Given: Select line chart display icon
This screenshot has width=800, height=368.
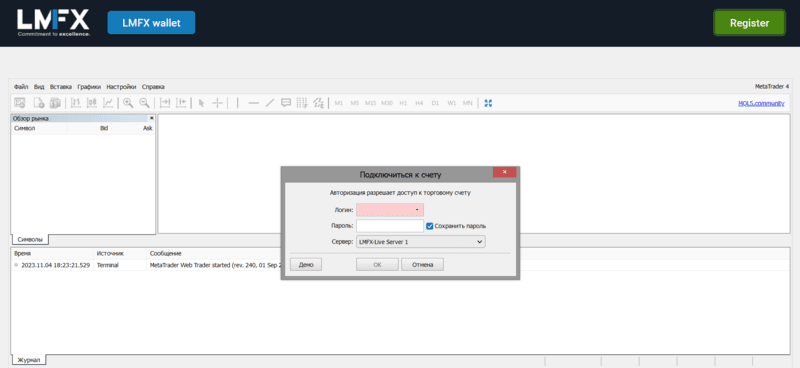Looking at the screenshot, I should point(108,103).
